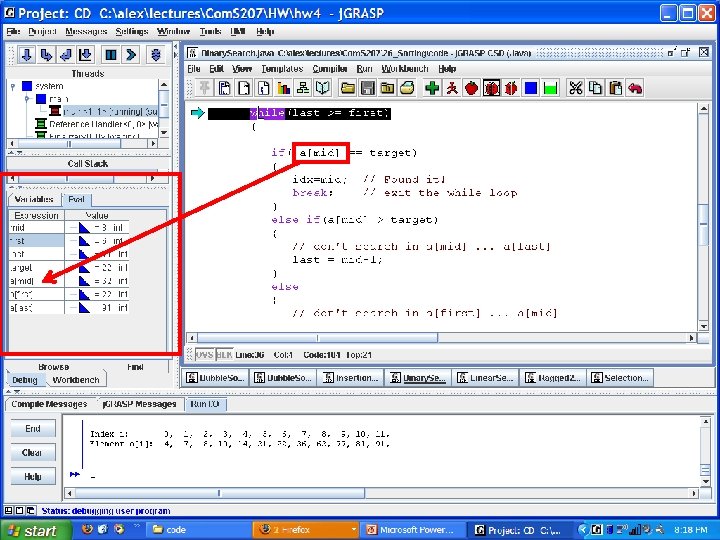The image size is (720, 540).
Task: Click the End button in messages panel
Action: (33, 428)
